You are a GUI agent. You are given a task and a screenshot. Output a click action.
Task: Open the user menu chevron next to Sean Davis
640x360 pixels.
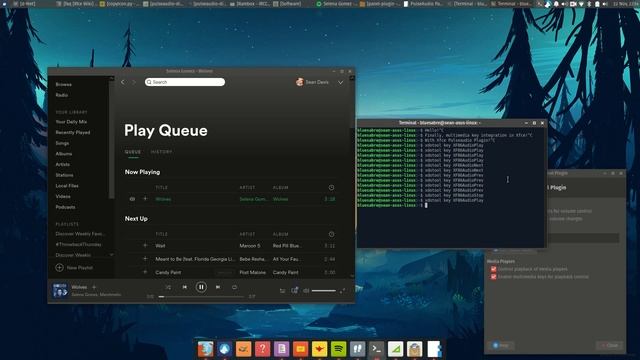[x=340, y=82]
